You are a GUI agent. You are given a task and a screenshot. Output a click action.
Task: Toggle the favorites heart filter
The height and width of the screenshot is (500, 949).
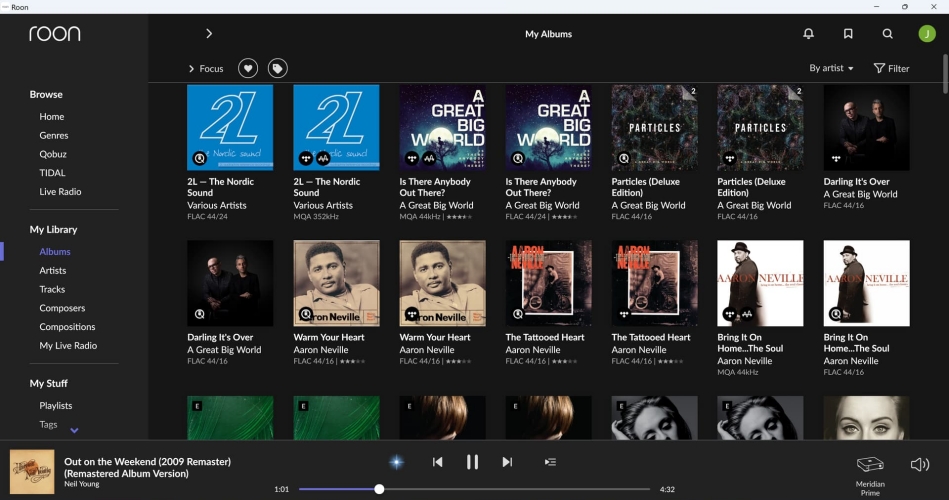(248, 68)
